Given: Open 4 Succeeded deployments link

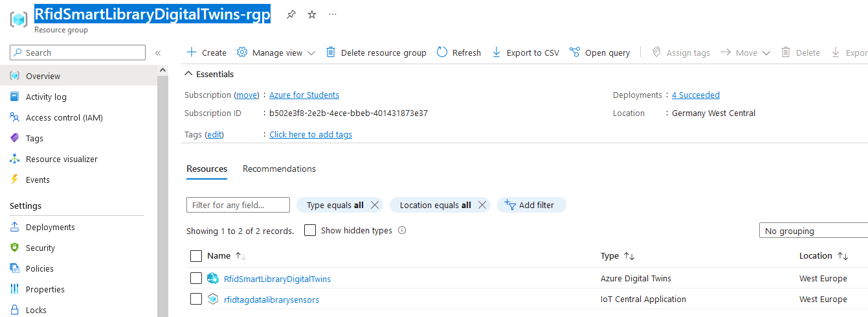Looking at the screenshot, I should tap(696, 95).
